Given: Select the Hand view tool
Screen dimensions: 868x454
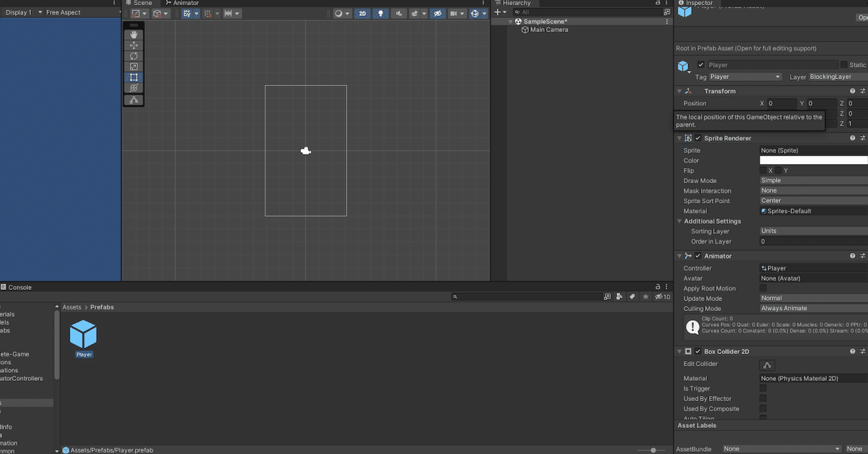Looking at the screenshot, I should (134, 34).
